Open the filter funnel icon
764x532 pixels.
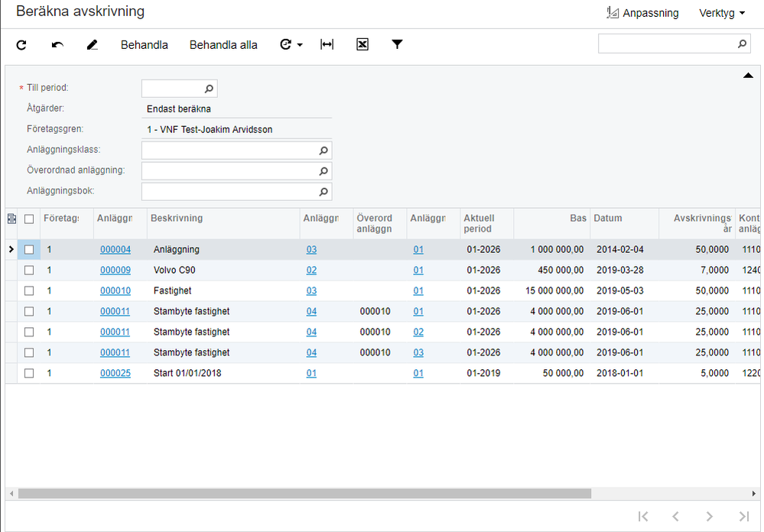pos(397,44)
